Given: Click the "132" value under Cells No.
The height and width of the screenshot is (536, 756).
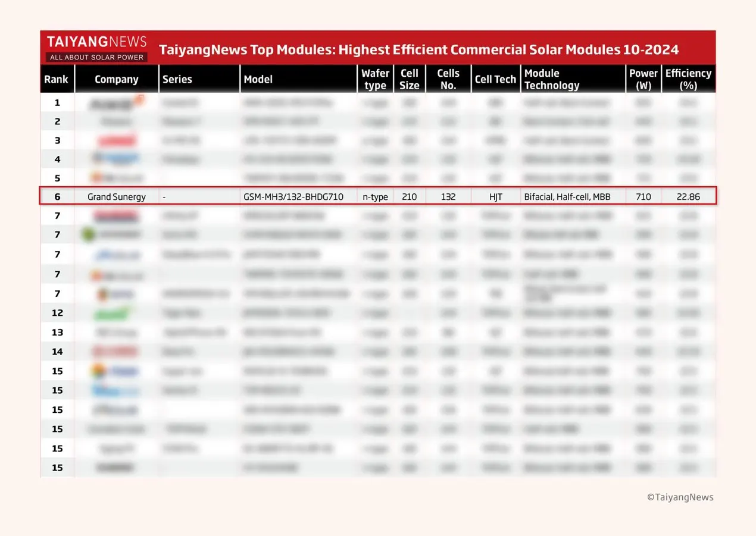Looking at the screenshot, I should point(448,196).
